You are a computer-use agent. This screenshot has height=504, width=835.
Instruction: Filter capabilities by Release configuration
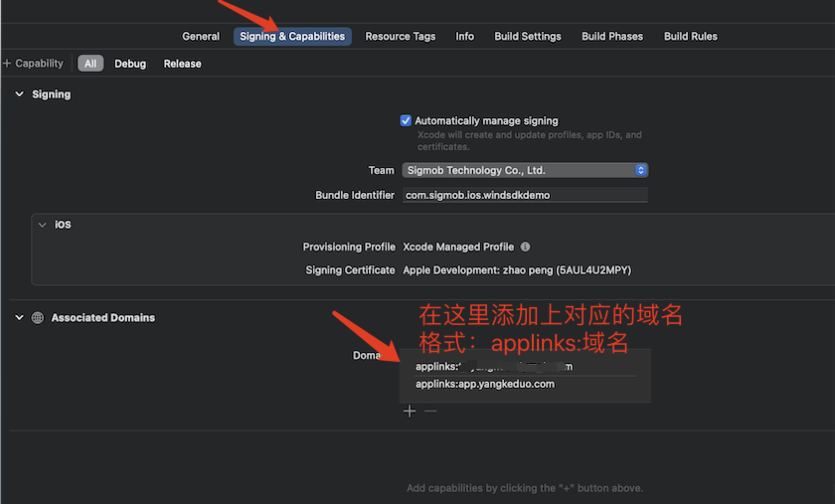tap(182, 64)
